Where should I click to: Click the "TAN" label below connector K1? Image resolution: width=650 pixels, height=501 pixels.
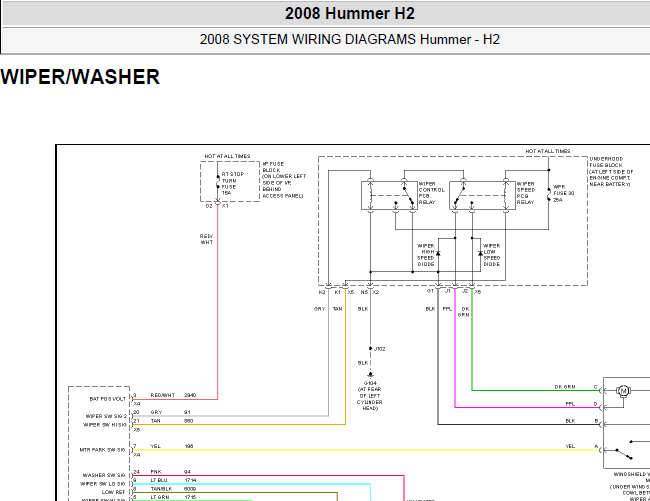[x=337, y=309]
